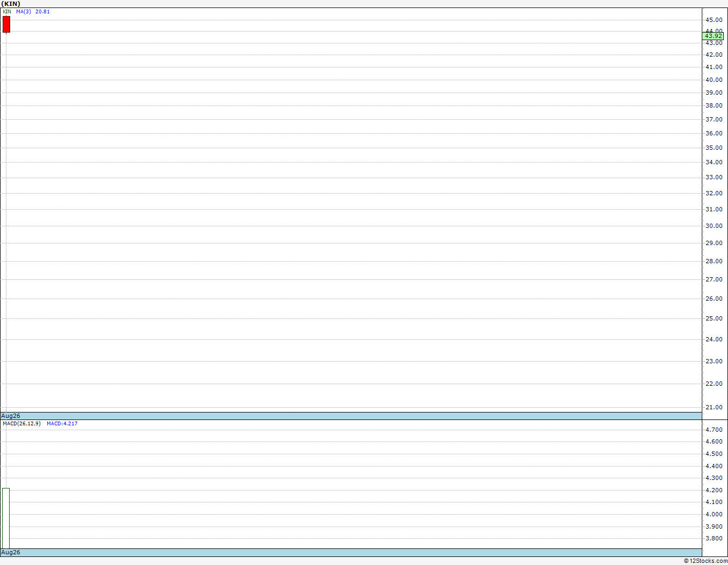728x565 pixels.
Task: Click the red KIN candlestick
Action: click(6, 24)
